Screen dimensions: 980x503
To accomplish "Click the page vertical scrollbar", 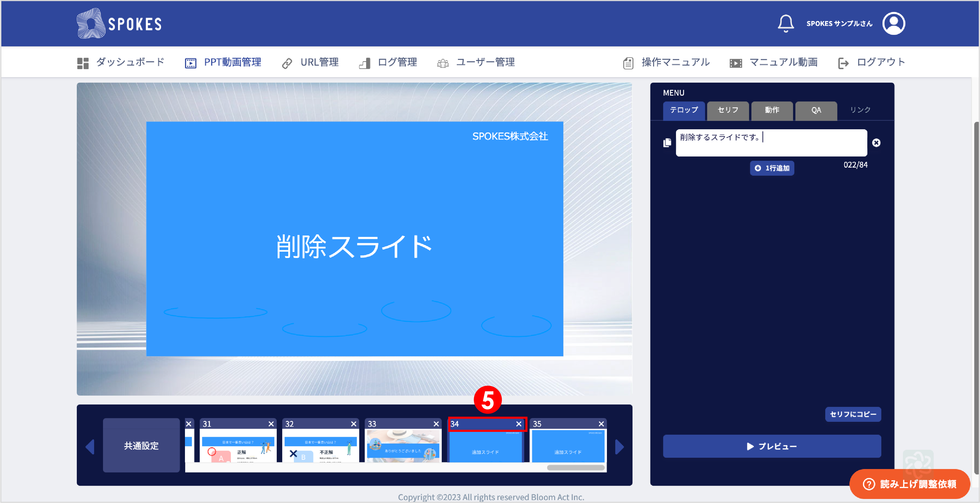I will click(976, 298).
